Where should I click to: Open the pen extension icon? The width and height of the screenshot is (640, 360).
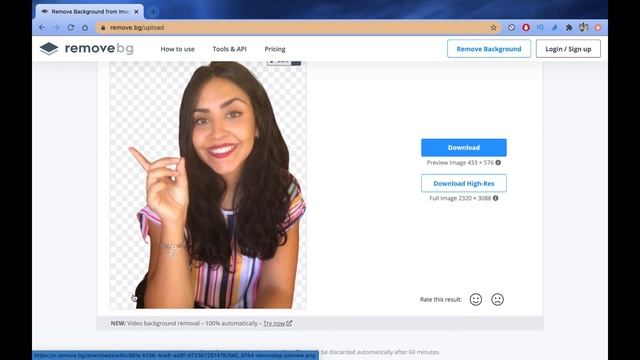click(x=554, y=27)
